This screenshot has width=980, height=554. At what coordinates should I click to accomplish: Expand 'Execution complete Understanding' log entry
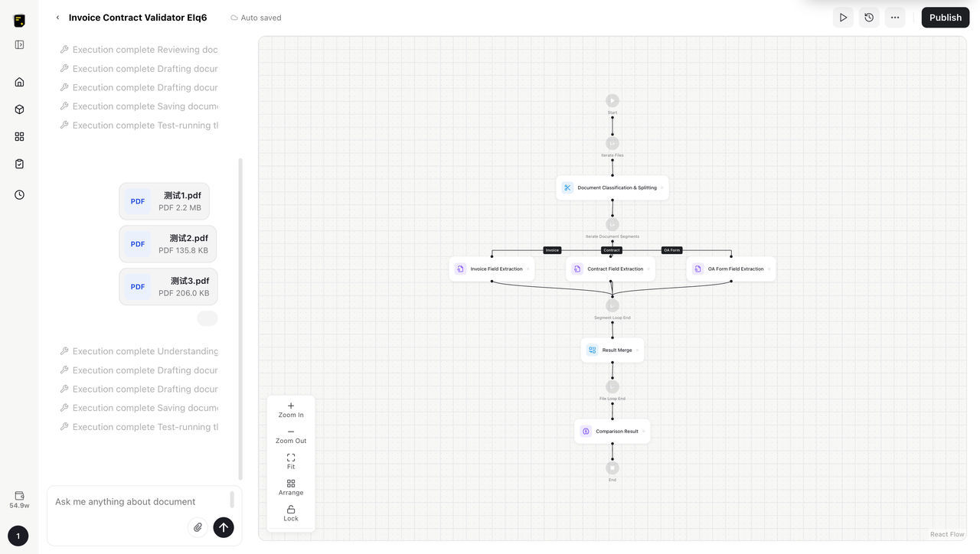[139, 351]
